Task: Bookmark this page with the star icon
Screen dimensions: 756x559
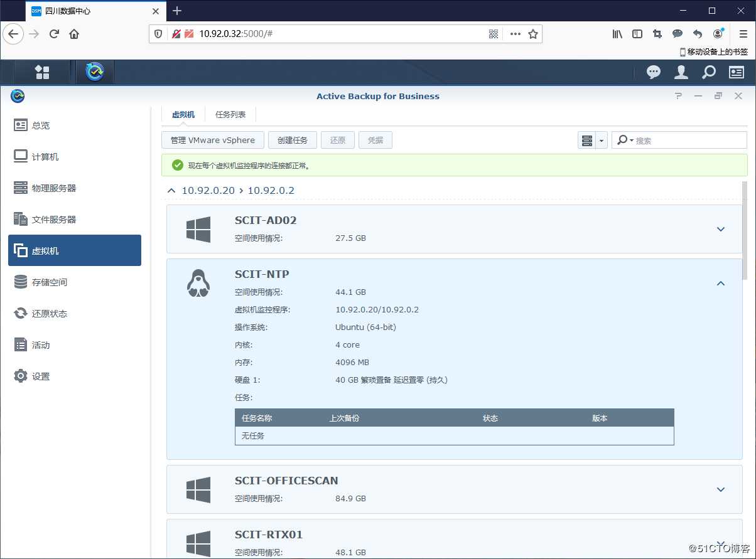Action: coord(533,34)
